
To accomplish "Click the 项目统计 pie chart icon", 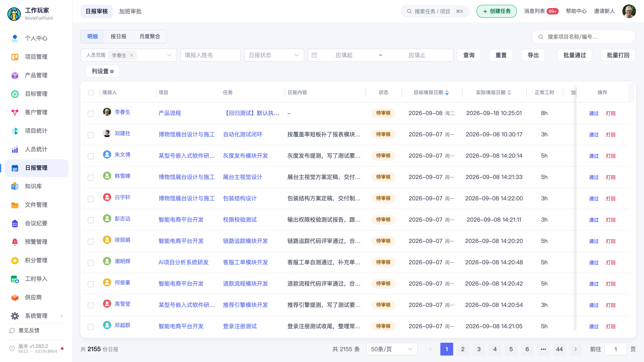I will (15, 131).
